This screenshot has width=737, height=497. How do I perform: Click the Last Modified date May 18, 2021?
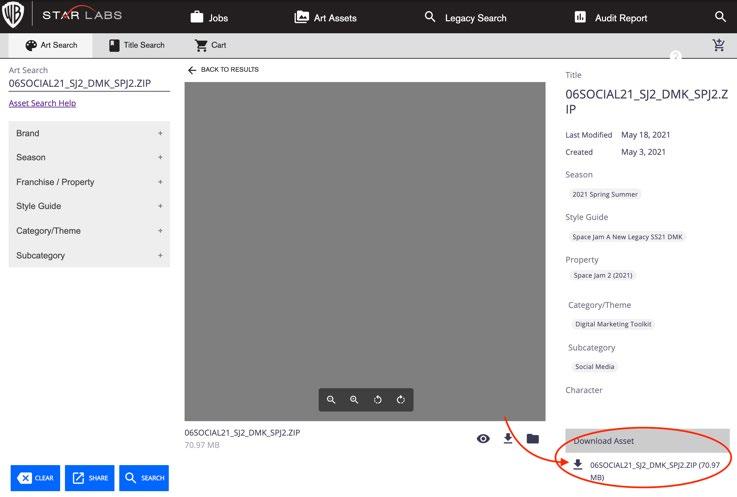(645, 135)
